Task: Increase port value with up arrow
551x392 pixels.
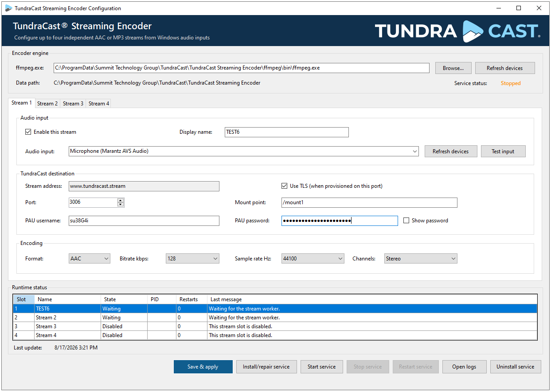Action: click(x=121, y=200)
